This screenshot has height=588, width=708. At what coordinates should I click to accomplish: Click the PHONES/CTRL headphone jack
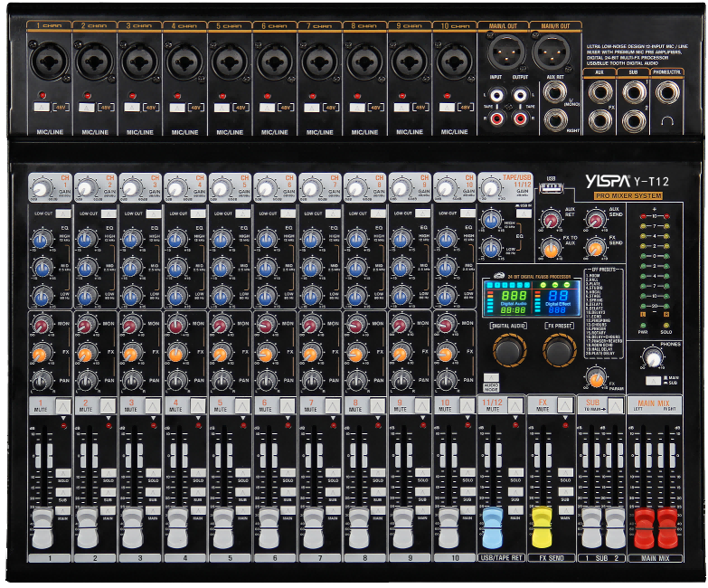point(667,92)
